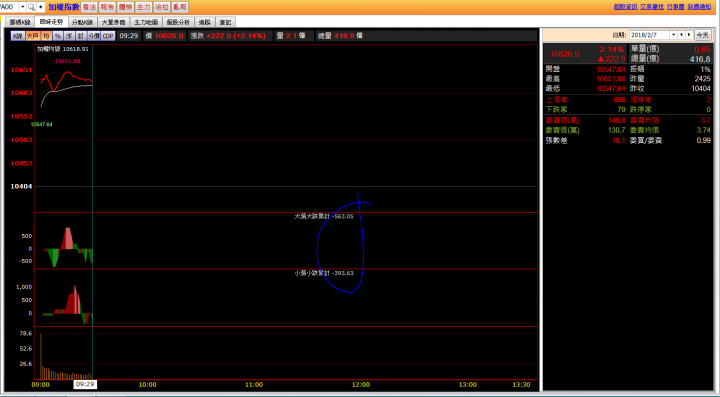The height and width of the screenshot is (397, 720).
Task: Click the 2.14% figure in quote panel
Action: tap(612, 49)
